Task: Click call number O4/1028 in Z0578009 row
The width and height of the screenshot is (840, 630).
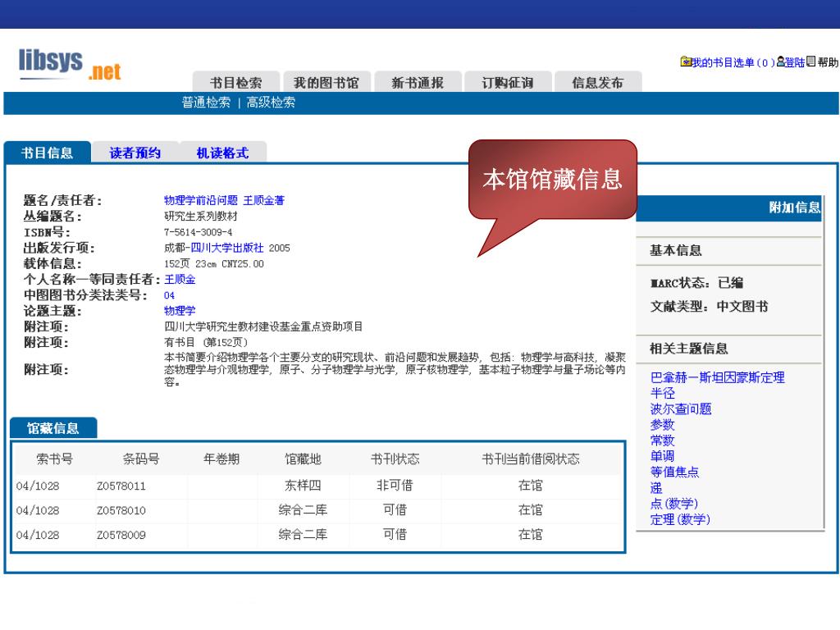Action: coord(38,535)
